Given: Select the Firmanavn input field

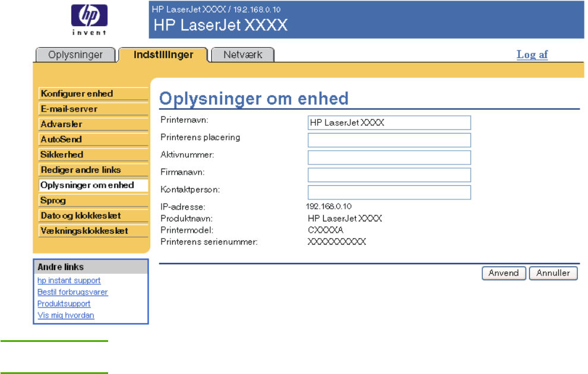Looking at the screenshot, I should pyautogui.click(x=389, y=175).
